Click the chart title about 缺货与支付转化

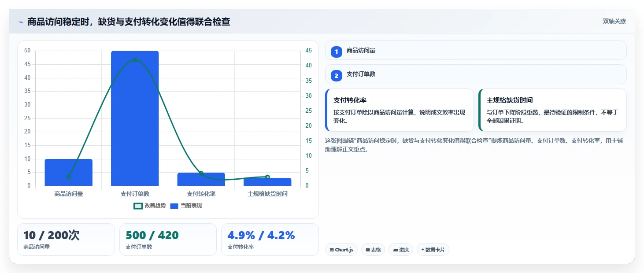pyautogui.click(x=129, y=22)
